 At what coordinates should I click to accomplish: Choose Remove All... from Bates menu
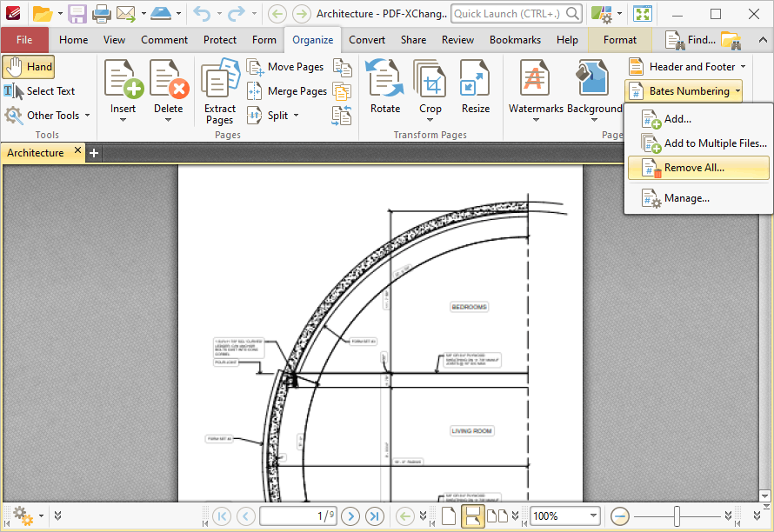[x=693, y=168]
